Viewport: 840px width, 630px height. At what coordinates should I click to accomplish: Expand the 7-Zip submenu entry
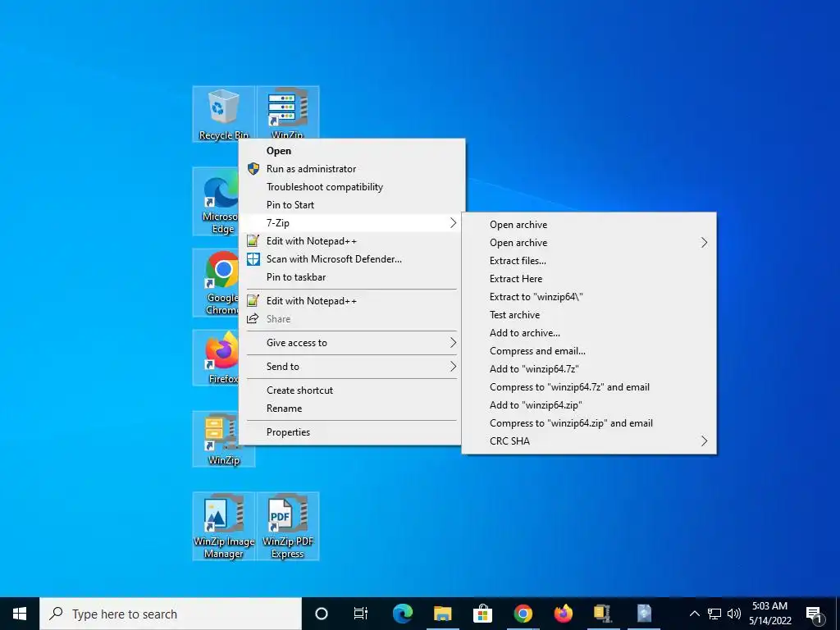(x=351, y=223)
